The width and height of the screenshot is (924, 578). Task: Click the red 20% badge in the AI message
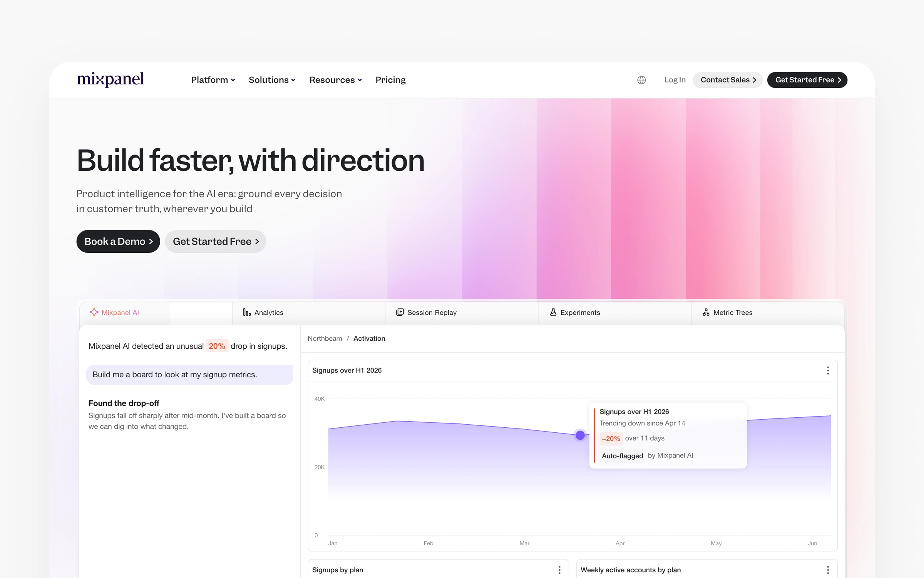click(x=217, y=346)
